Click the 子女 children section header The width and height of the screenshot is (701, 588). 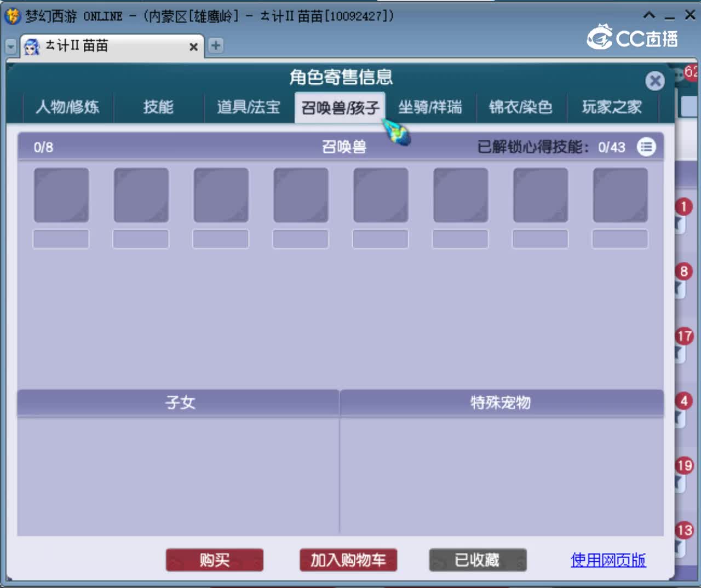tap(179, 402)
